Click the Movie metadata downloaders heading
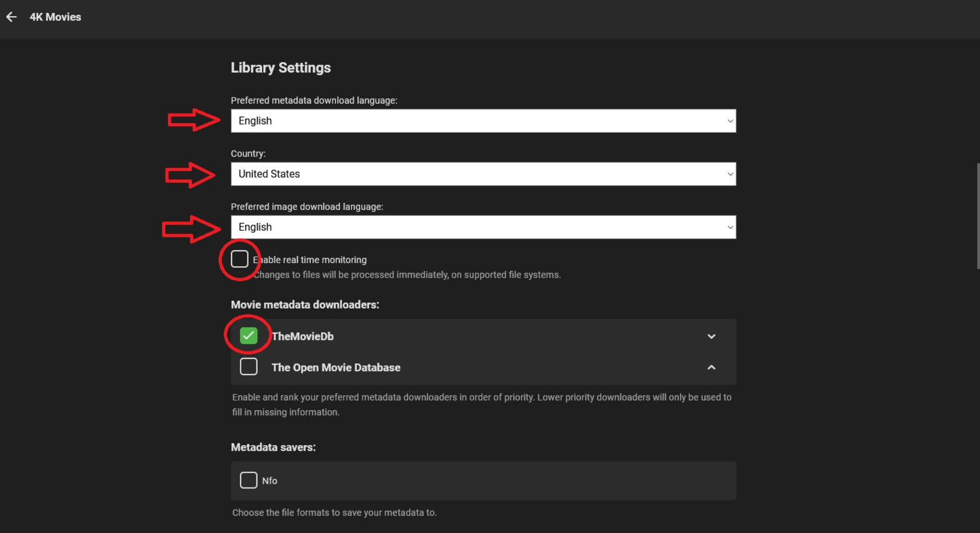This screenshot has height=533, width=980. (x=305, y=305)
